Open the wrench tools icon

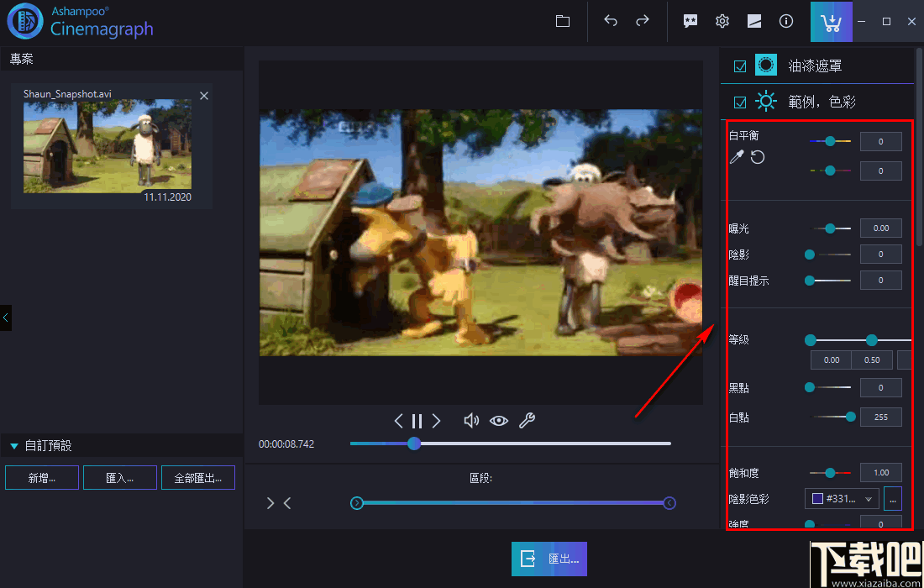click(x=527, y=421)
